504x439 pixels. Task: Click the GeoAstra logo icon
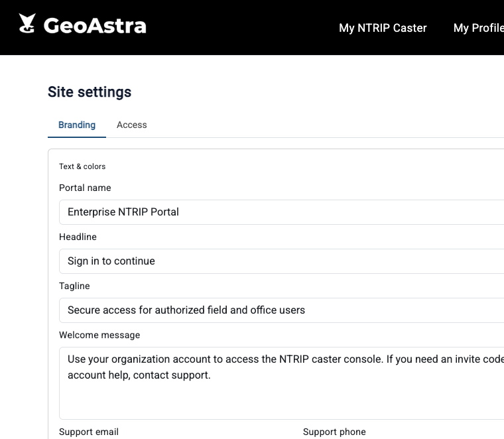tap(27, 23)
